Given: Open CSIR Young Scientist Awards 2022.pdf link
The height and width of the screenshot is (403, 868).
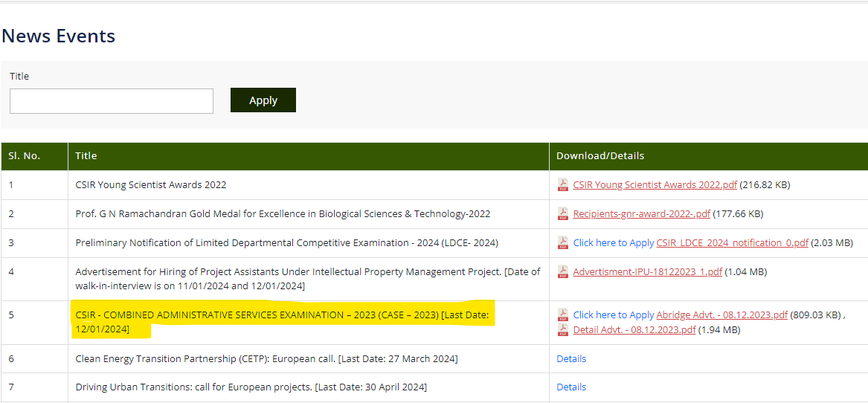Looking at the screenshot, I should (x=655, y=185).
